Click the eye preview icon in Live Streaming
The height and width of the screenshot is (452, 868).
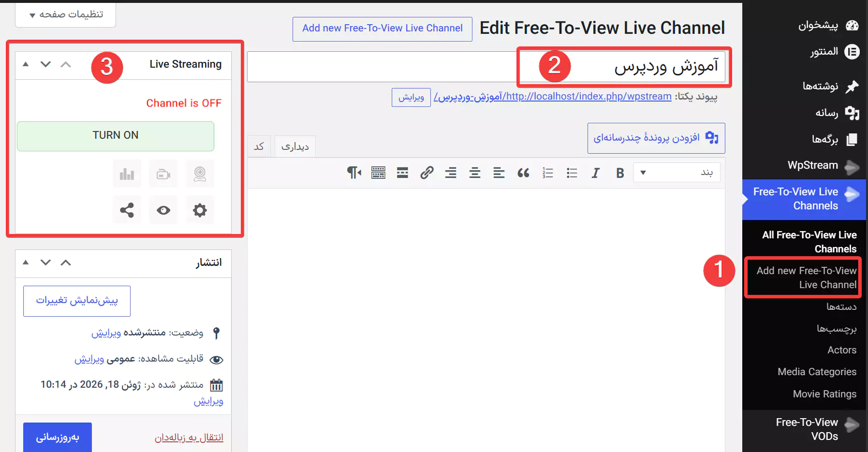pyautogui.click(x=163, y=210)
